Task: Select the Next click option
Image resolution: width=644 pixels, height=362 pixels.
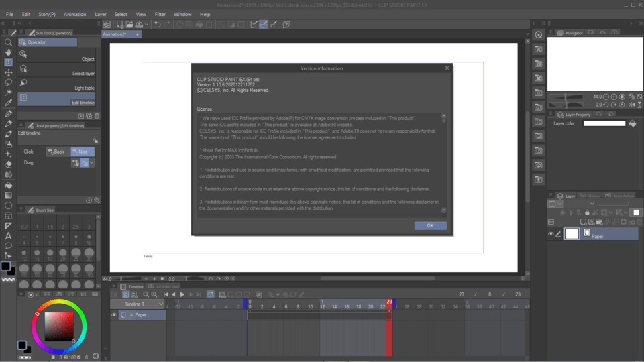Action: [x=82, y=152]
